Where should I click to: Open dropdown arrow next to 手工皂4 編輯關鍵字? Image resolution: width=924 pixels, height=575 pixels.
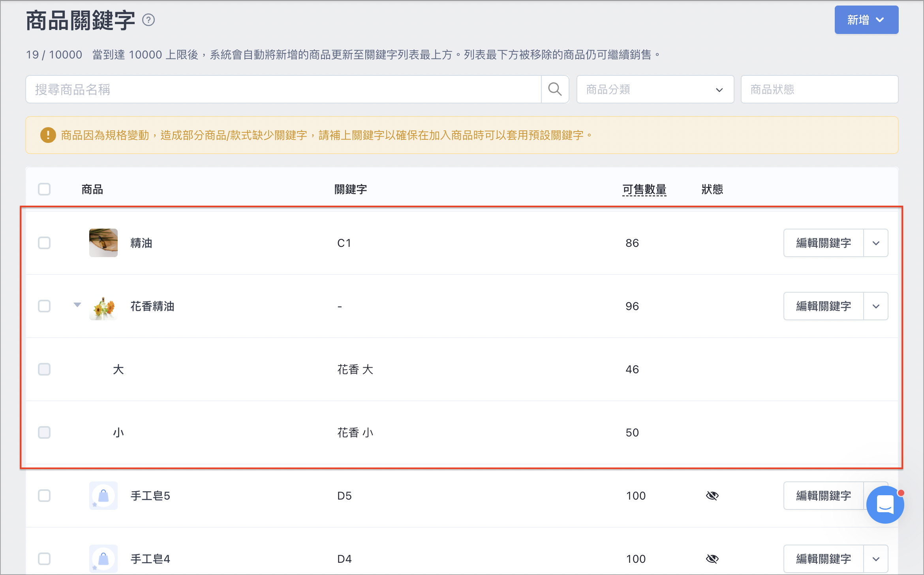tap(876, 559)
